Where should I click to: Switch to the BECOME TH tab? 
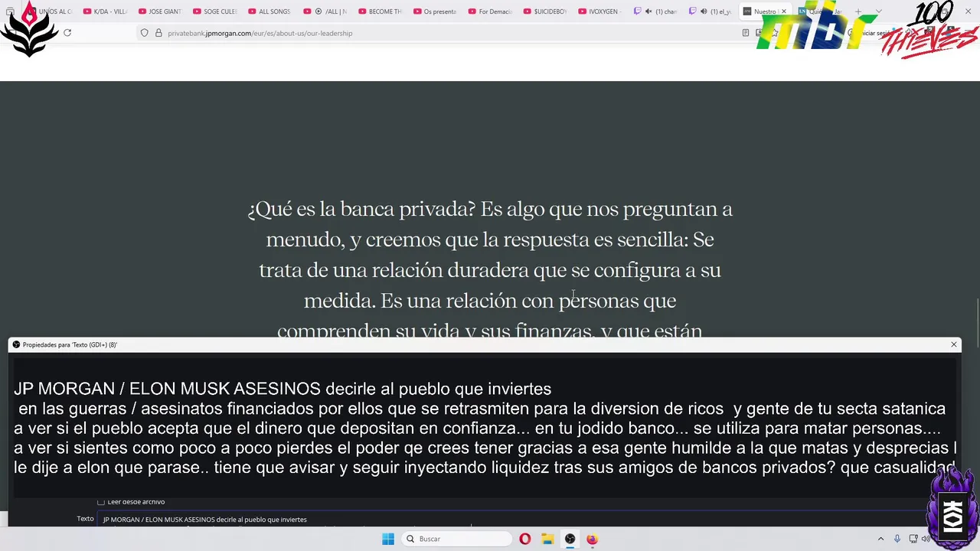click(x=381, y=11)
